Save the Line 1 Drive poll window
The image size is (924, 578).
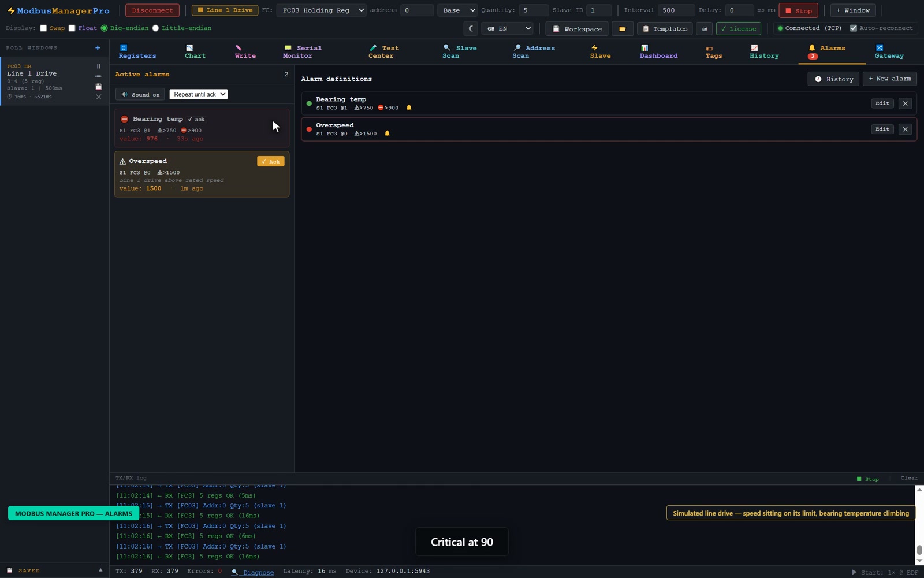(98, 87)
